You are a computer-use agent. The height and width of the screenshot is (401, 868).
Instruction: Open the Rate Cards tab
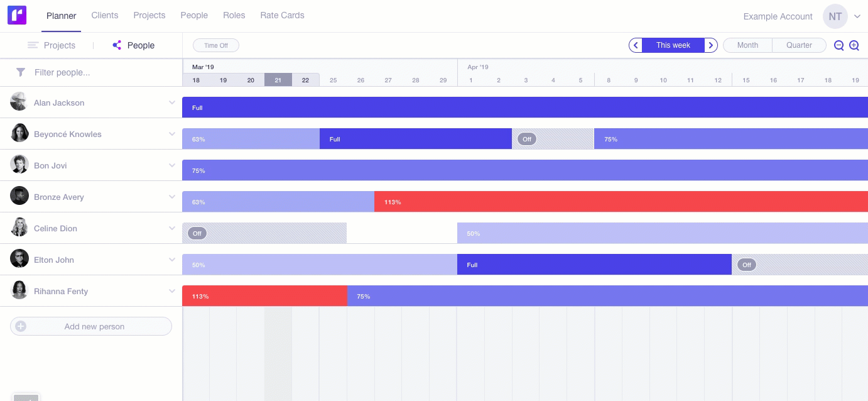click(282, 15)
